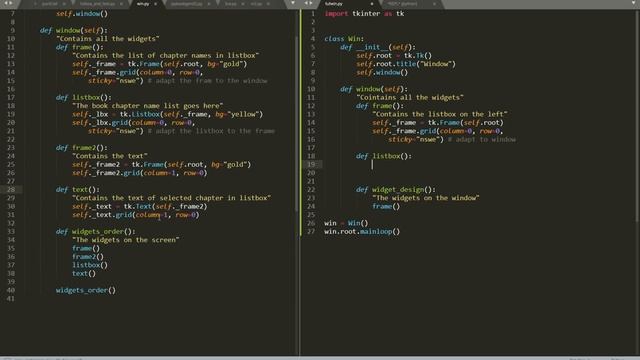Go back a tab in right pane

pos(307,3)
